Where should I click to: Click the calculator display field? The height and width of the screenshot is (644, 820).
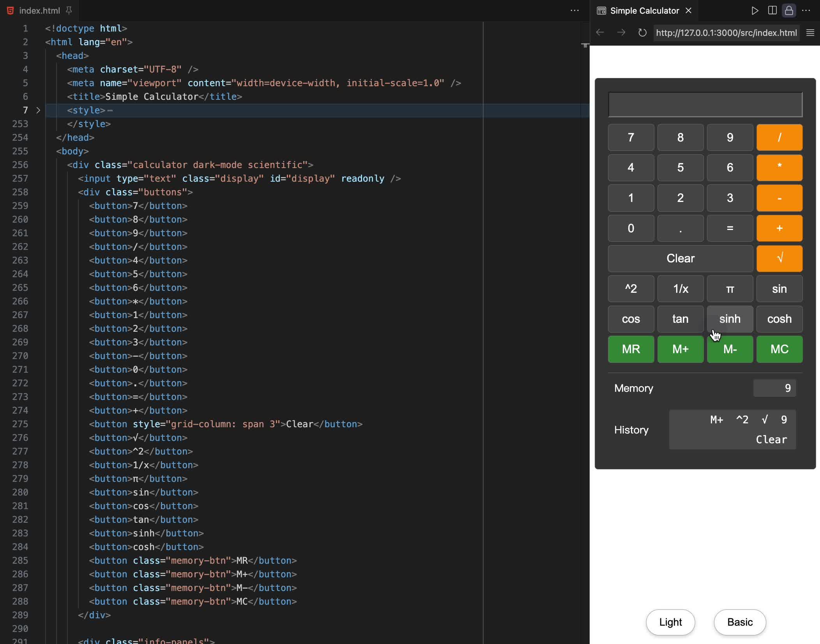coord(705,104)
